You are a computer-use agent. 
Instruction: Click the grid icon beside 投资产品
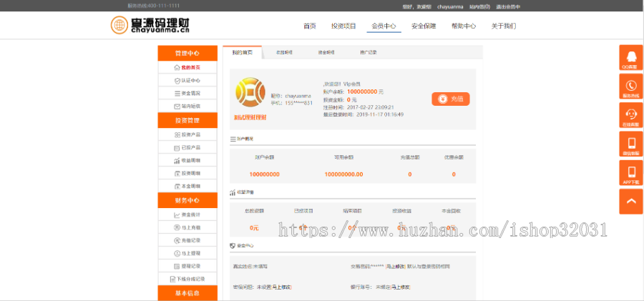pyautogui.click(x=177, y=134)
